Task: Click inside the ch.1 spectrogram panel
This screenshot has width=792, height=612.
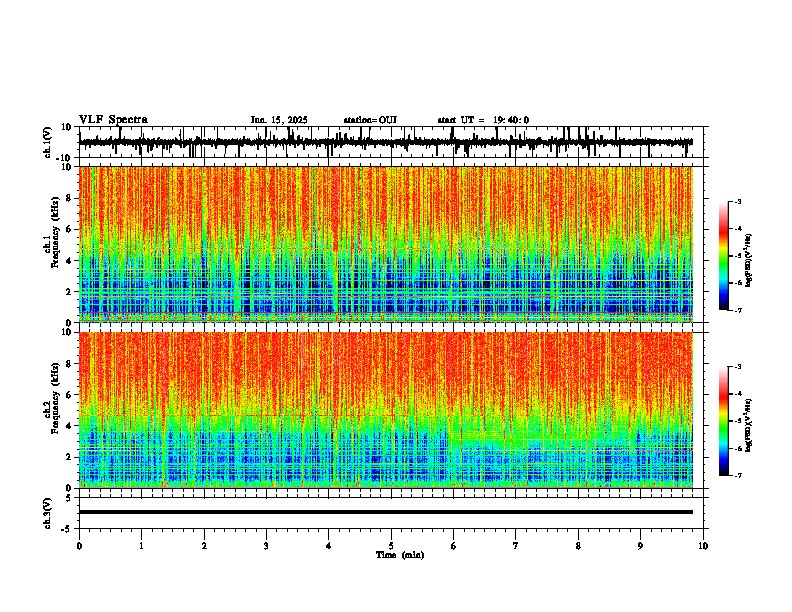Action: pyautogui.click(x=386, y=244)
